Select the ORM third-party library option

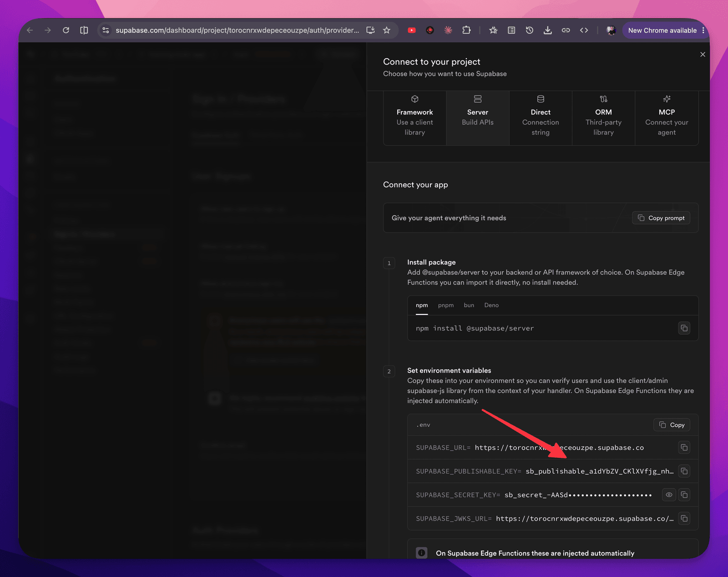[603, 118]
